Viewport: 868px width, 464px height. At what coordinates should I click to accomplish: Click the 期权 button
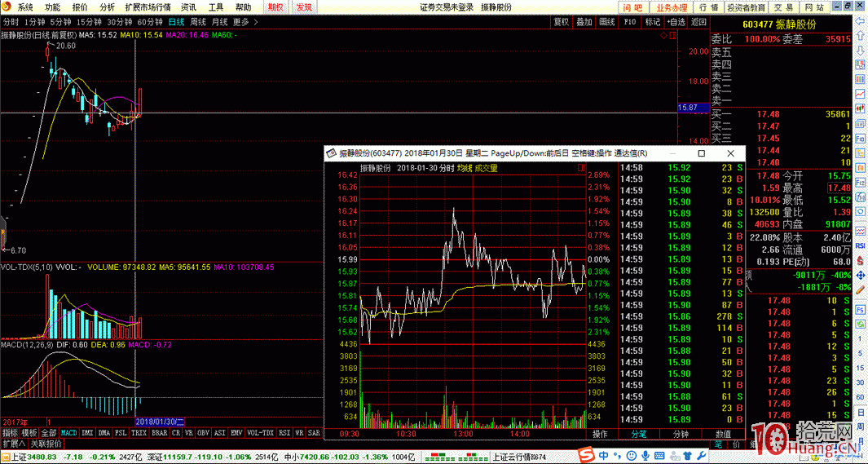(275, 7)
